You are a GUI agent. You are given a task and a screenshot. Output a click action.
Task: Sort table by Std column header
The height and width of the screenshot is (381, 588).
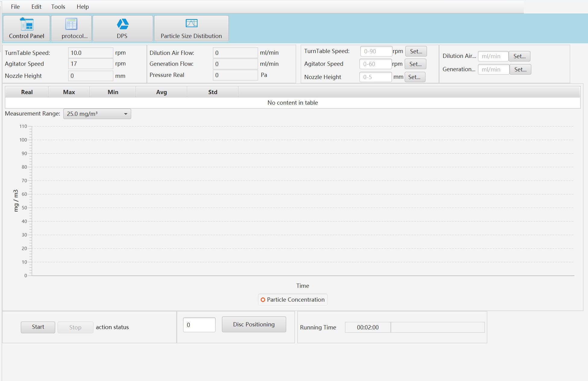213,92
